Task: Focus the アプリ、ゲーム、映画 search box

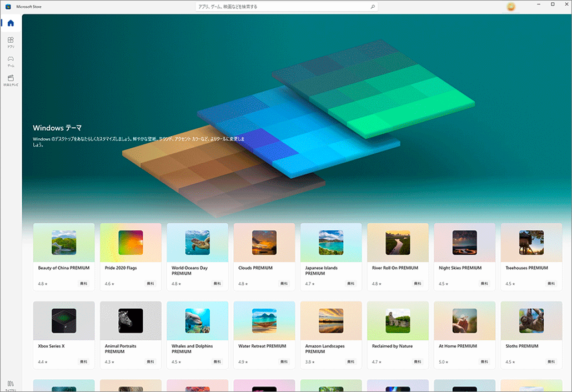Action: [x=287, y=7]
